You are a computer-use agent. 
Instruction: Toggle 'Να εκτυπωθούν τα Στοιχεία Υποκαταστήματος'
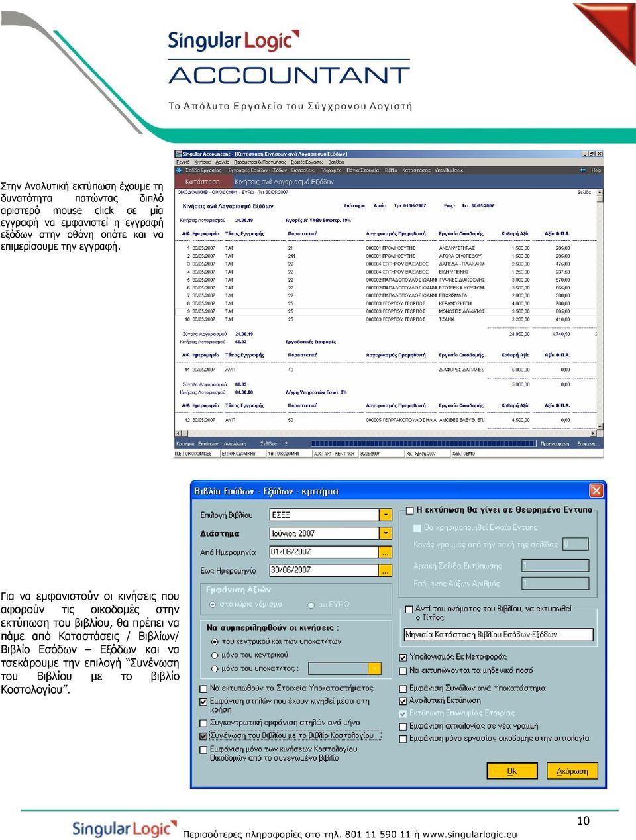click(x=204, y=688)
